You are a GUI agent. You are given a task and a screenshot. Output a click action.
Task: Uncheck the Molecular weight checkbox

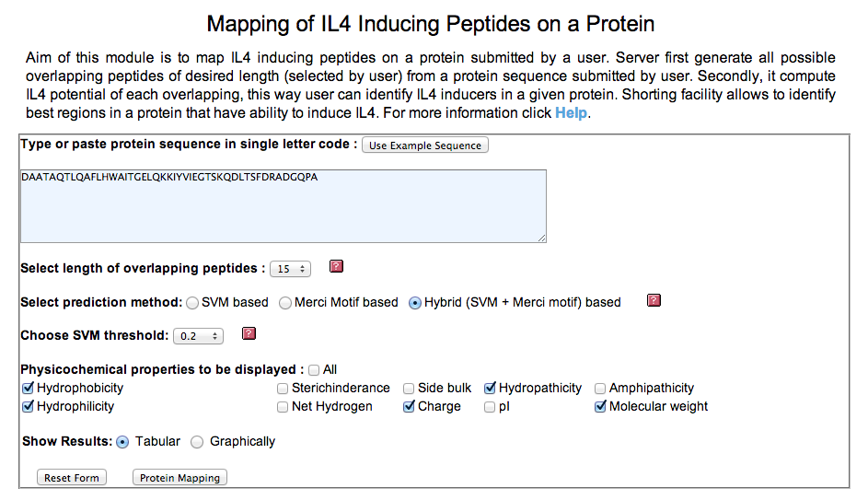[x=600, y=406]
